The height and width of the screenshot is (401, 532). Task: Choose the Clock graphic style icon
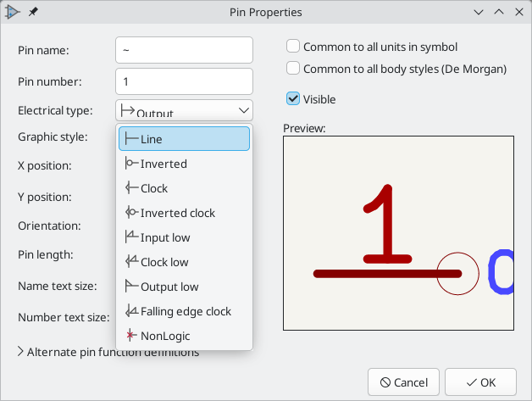pyautogui.click(x=131, y=187)
